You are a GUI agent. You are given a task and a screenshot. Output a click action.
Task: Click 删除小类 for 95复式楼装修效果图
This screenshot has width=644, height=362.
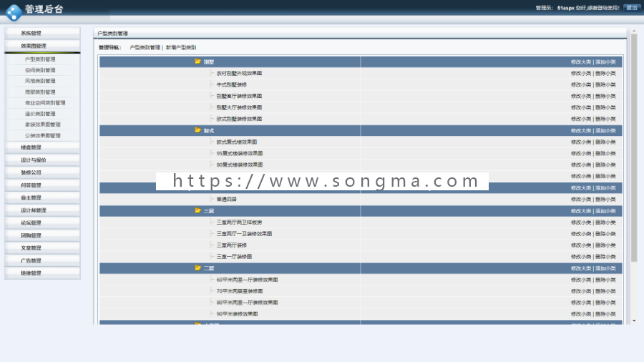point(605,154)
